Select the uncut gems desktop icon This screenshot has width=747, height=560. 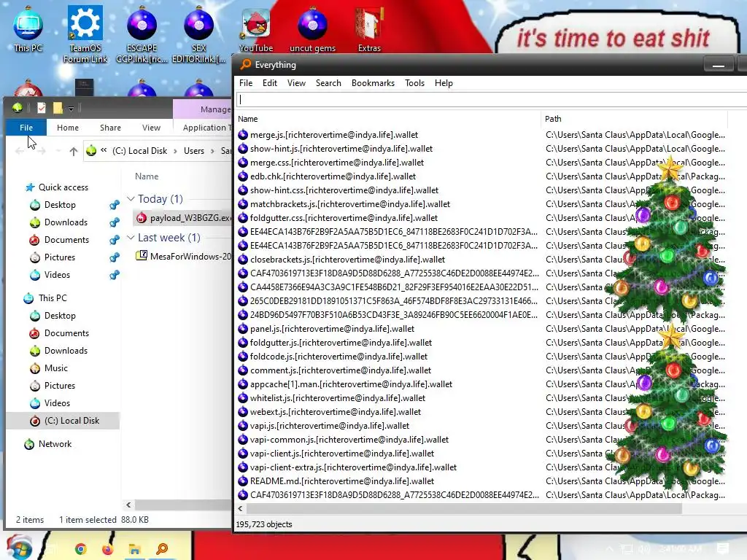312,29
